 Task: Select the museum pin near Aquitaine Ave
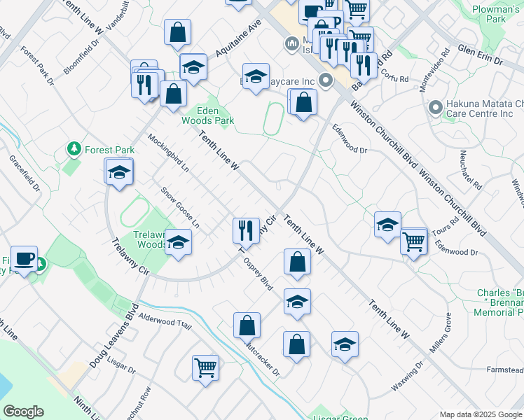click(x=291, y=45)
